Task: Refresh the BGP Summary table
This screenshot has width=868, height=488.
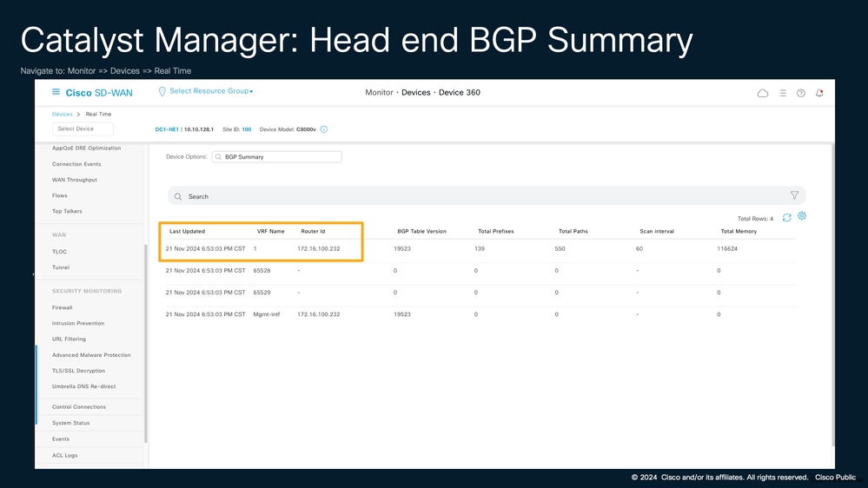Action: 786,217
